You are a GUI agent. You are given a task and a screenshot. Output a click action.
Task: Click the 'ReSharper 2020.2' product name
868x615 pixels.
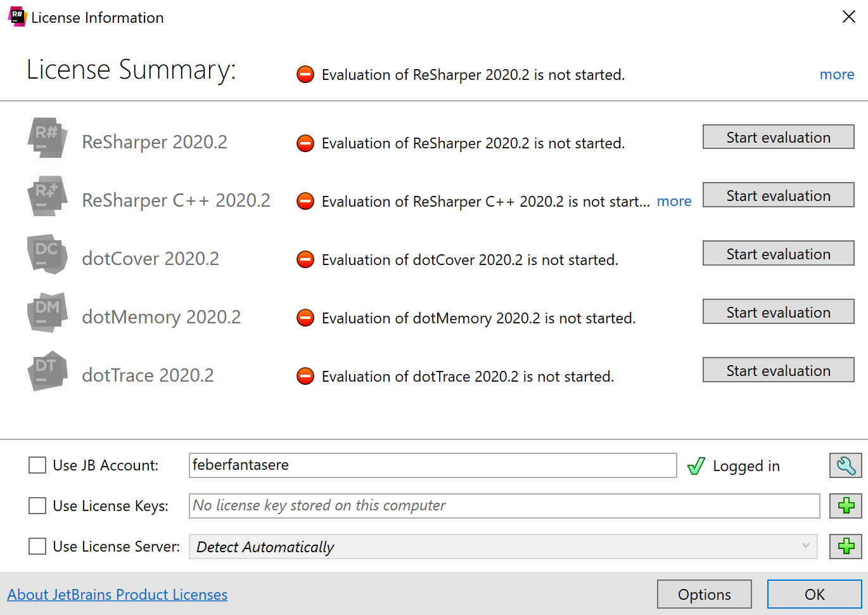pyautogui.click(x=155, y=142)
